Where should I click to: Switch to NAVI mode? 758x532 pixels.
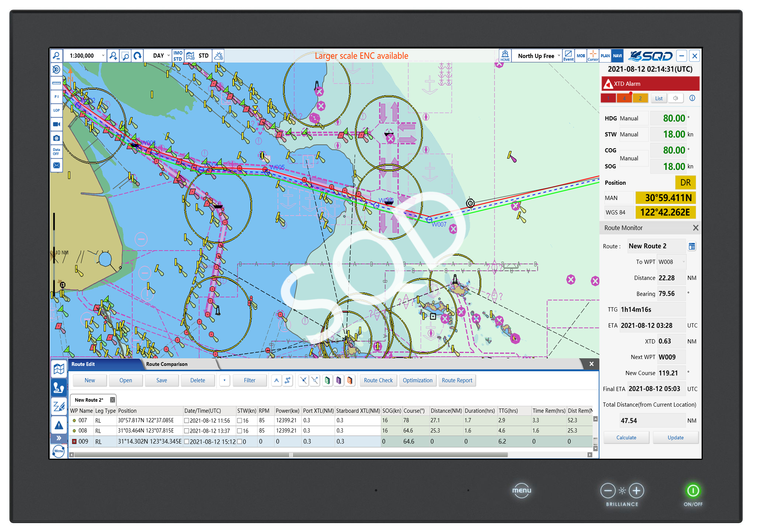pos(617,56)
